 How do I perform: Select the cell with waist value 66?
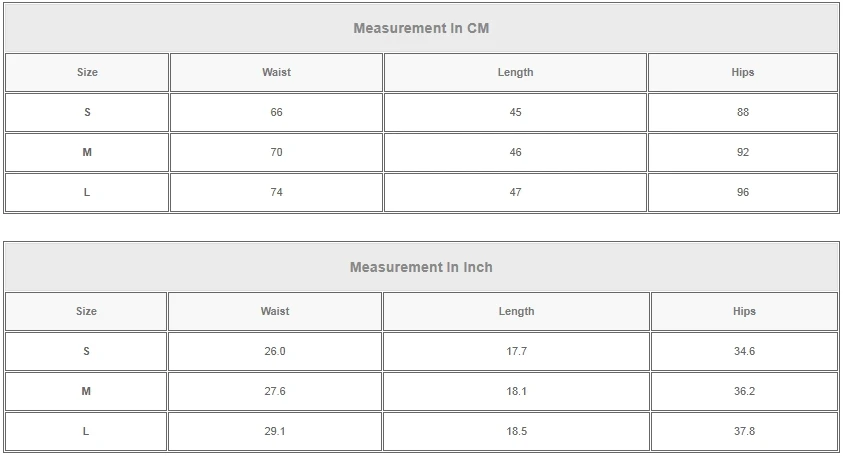coord(276,112)
